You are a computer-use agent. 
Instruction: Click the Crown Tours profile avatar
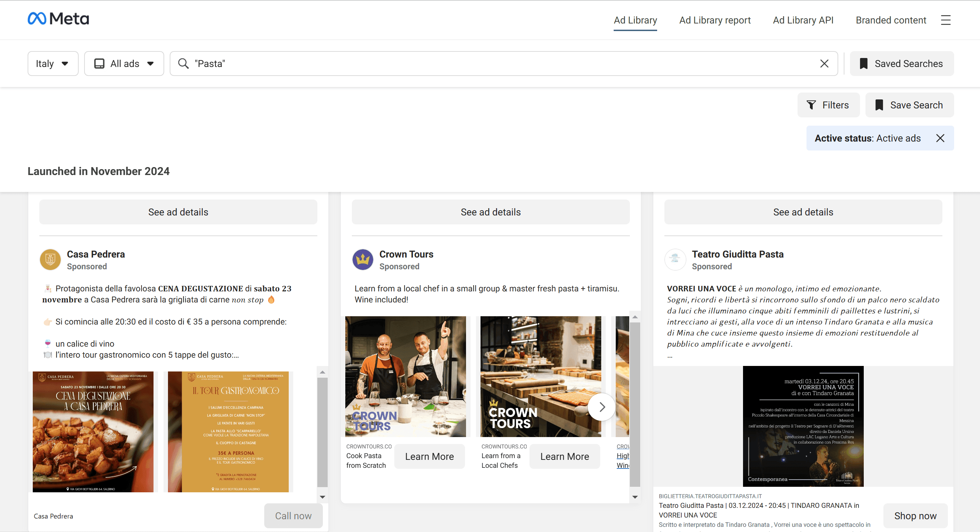coord(363,260)
